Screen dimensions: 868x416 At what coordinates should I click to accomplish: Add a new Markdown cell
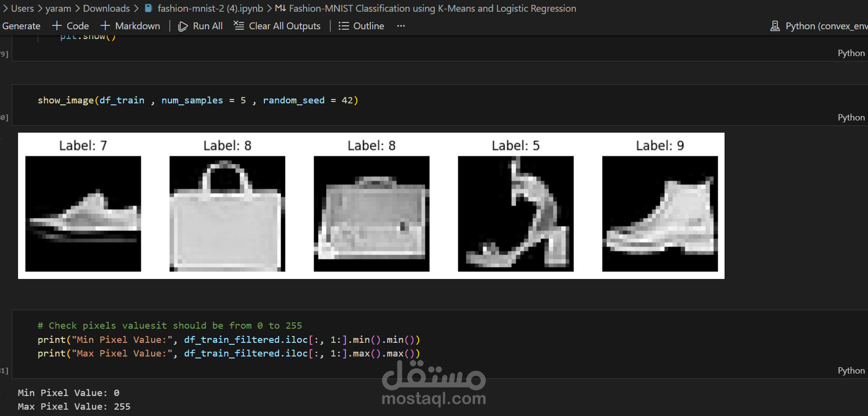click(x=130, y=26)
